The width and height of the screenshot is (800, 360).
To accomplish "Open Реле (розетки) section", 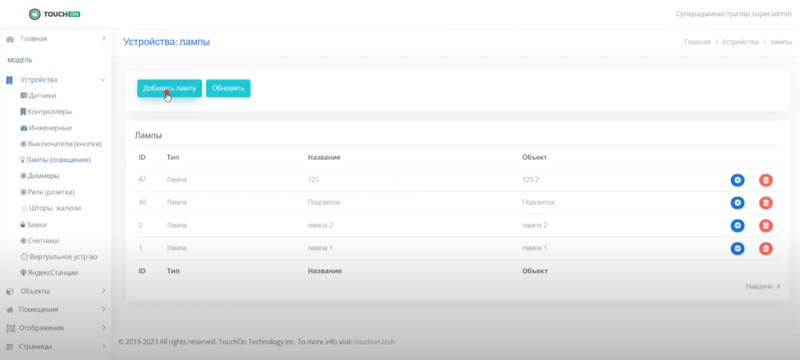I will (47, 192).
